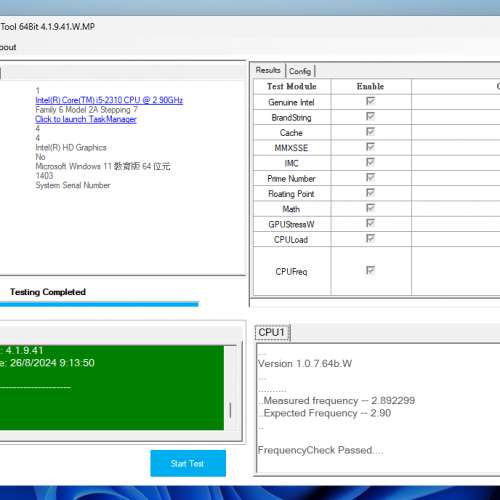Disable the Prime Number test
The image size is (500, 500).
coord(370,177)
